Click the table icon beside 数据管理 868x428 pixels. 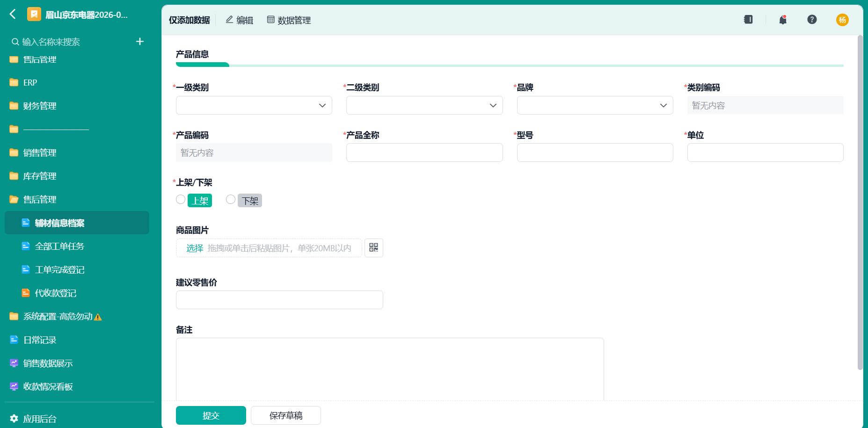click(x=270, y=20)
